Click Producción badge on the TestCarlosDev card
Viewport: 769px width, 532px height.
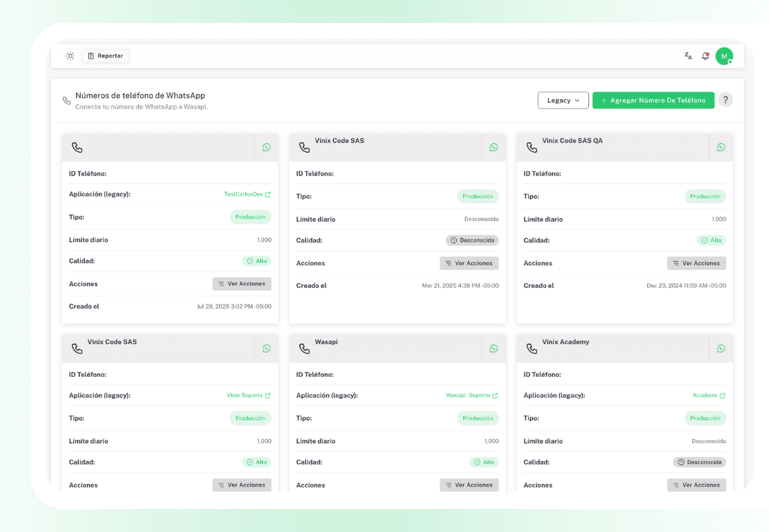click(251, 217)
